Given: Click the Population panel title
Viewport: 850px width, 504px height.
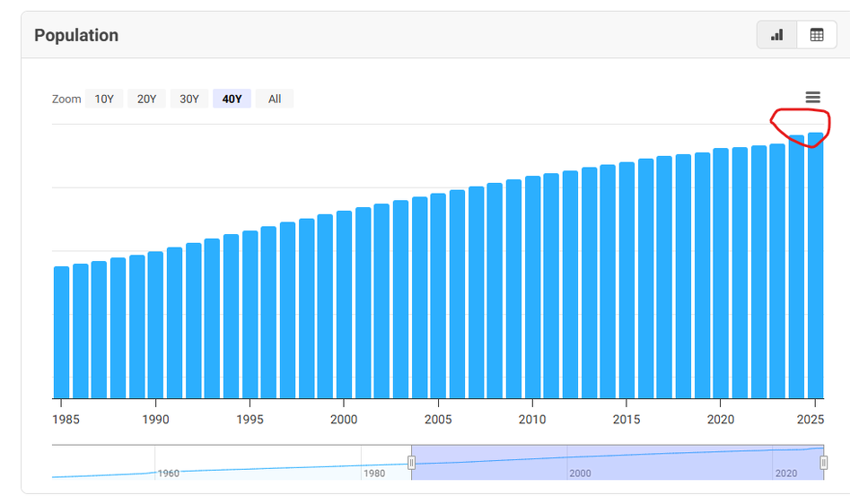Looking at the screenshot, I should pos(76,36).
